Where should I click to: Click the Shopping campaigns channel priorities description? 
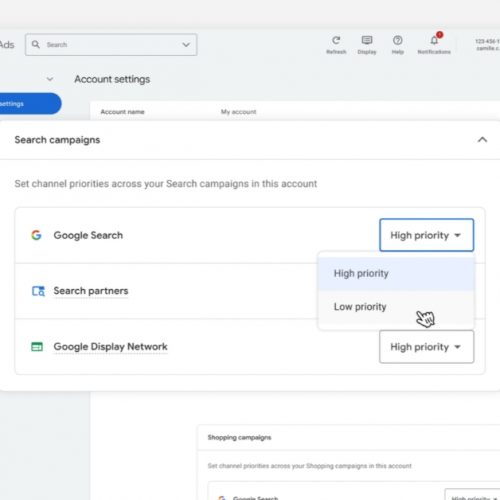pyautogui.click(x=309, y=466)
